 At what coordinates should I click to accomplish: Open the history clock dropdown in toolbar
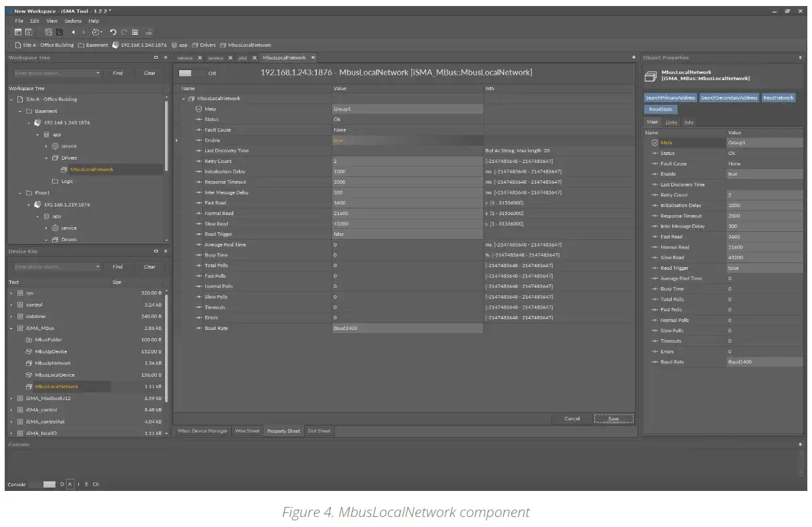(97, 32)
